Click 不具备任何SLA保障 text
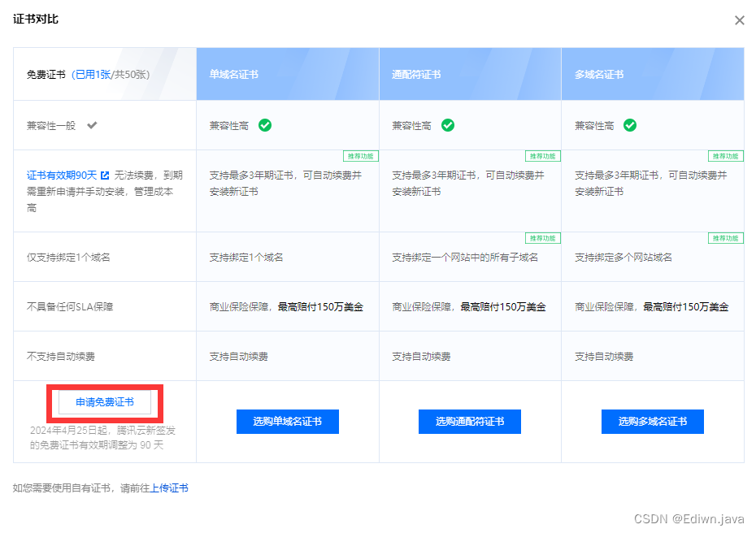Screen dimensions: 756x533 pos(70,307)
